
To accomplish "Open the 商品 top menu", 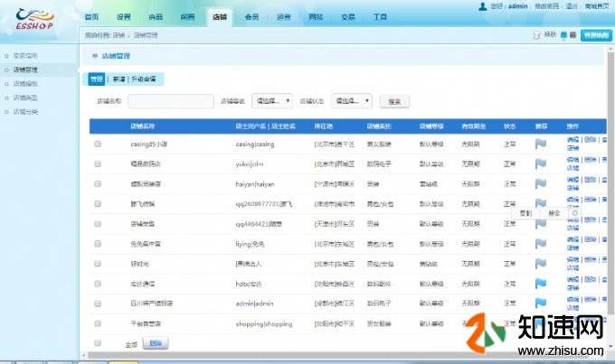I will pyautogui.click(x=156, y=17).
